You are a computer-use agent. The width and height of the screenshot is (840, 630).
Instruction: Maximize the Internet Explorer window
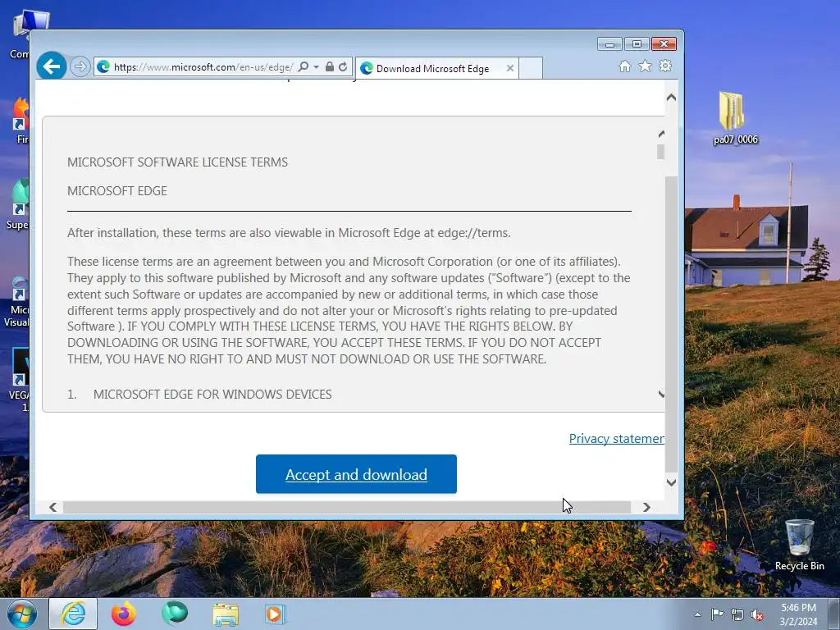click(x=637, y=44)
